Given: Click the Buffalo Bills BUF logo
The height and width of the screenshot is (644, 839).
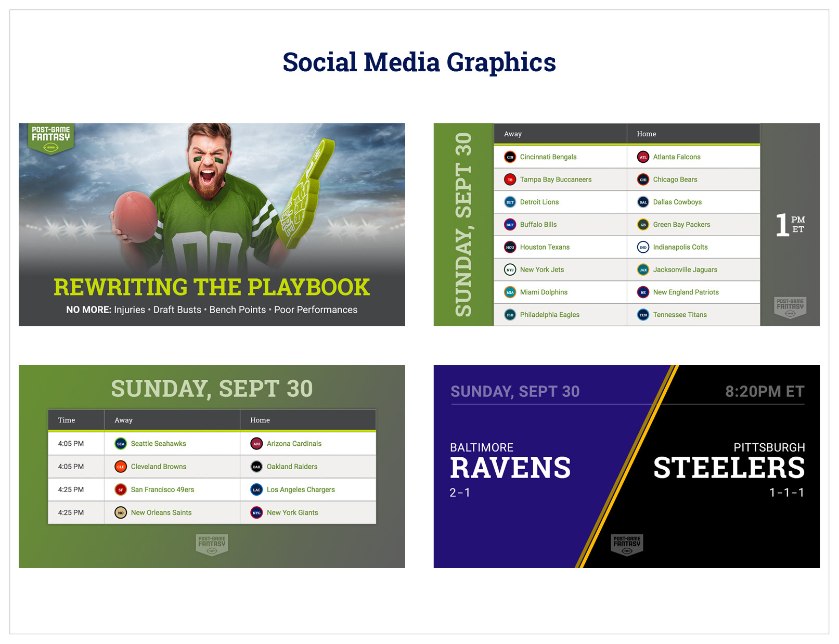Looking at the screenshot, I should 510,225.
